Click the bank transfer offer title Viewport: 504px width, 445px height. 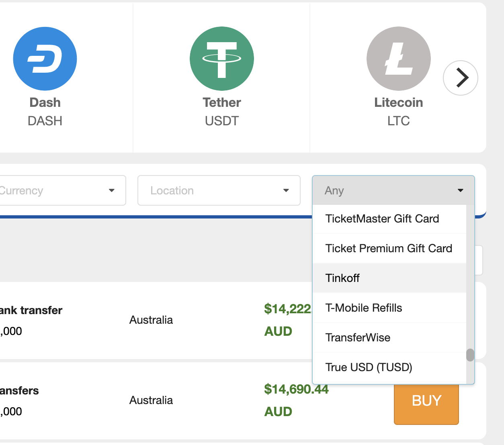(31, 310)
